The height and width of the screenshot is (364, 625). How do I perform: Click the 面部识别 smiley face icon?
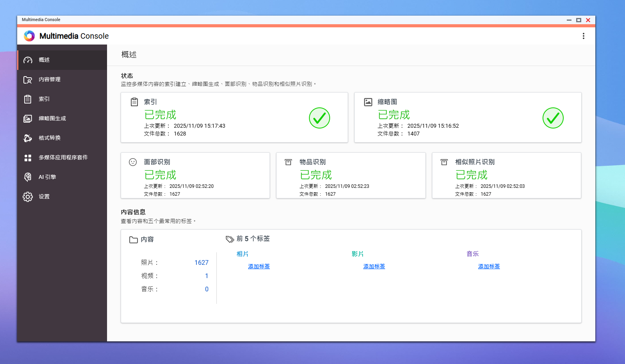[x=133, y=162]
